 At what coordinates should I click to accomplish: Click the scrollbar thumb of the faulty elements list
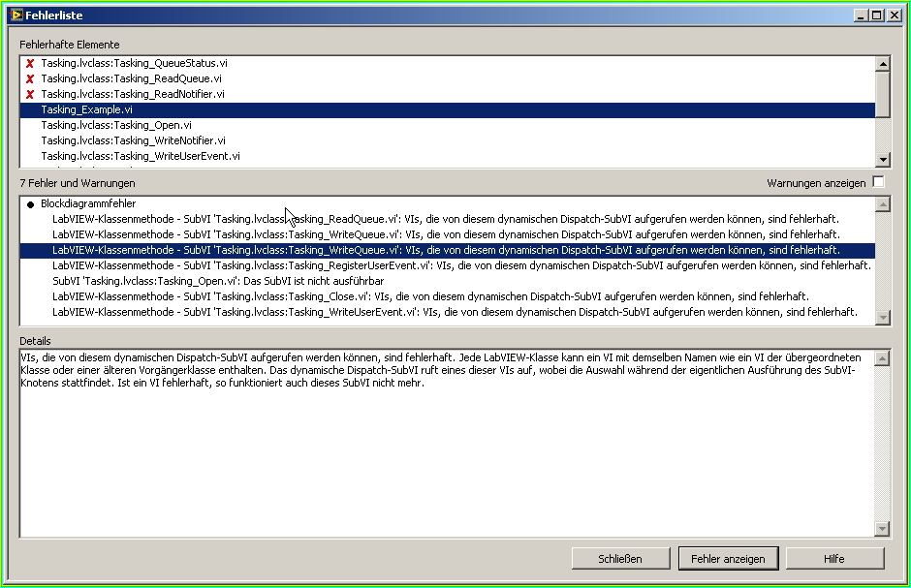pyautogui.click(x=883, y=94)
